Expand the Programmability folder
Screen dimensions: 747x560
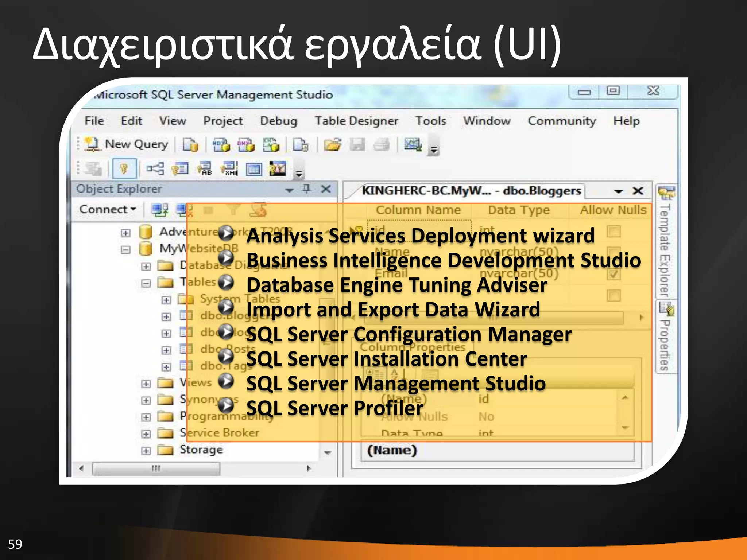click(x=146, y=417)
